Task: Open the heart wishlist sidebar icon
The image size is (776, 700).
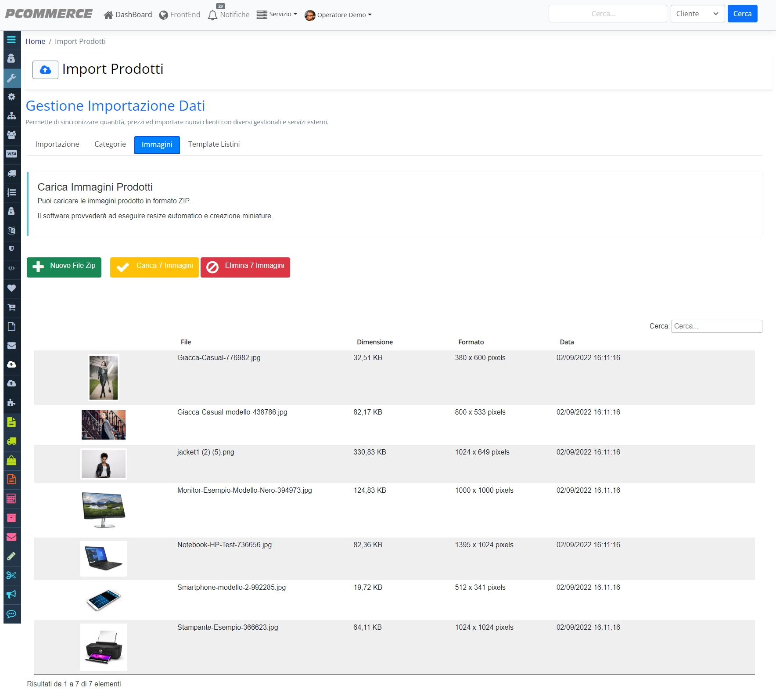Action: coord(11,288)
